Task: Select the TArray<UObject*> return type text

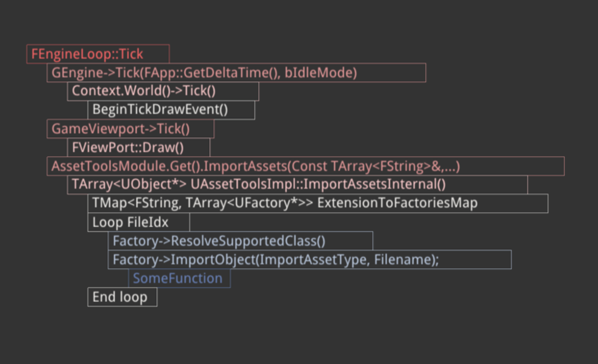Action: pyautogui.click(x=129, y=184)
